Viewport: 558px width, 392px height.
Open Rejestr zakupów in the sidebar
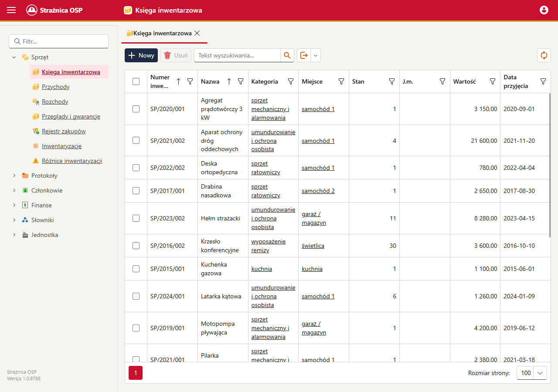[x=64, y=131]
